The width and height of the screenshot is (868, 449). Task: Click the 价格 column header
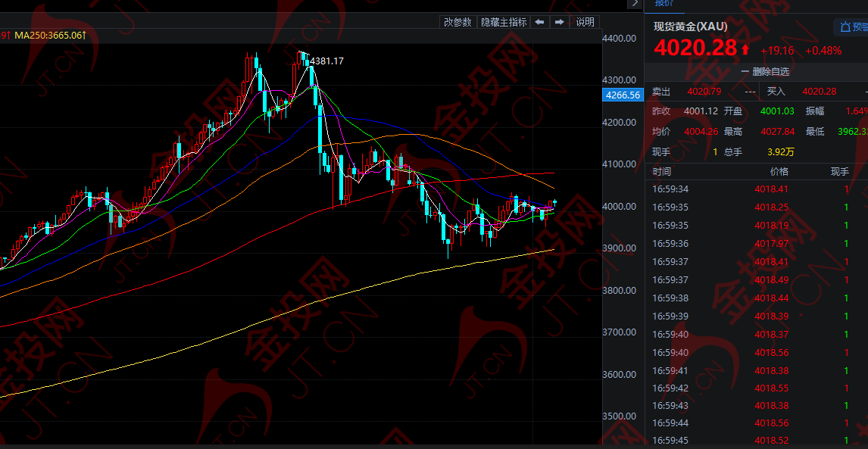(x=779, y=172)
